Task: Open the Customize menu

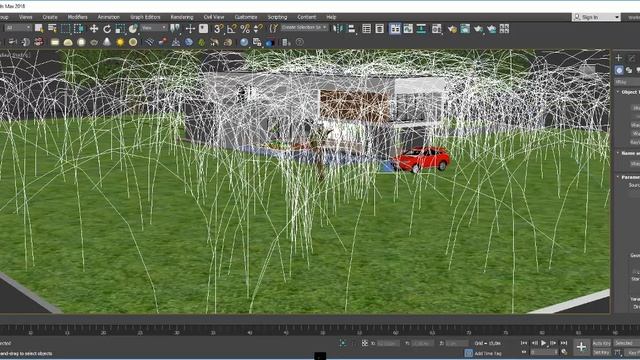Action: [246, 17]
